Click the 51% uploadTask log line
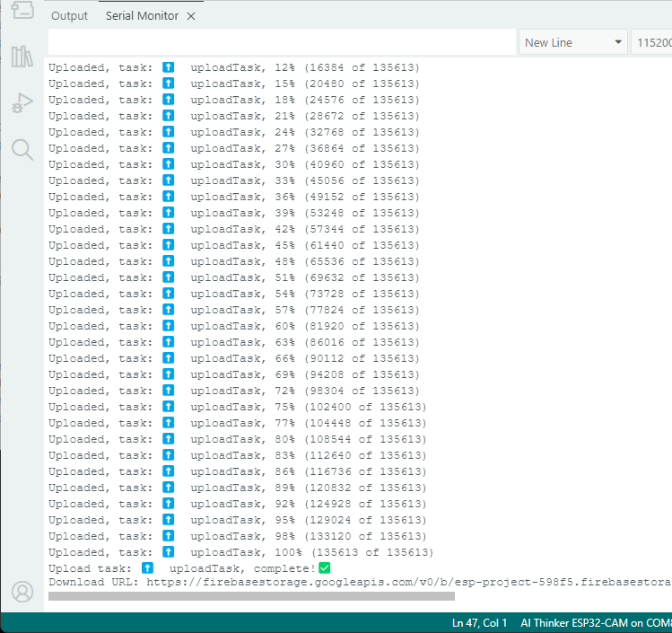The height and width of the screenshot is (633, 672). point(233,277)
